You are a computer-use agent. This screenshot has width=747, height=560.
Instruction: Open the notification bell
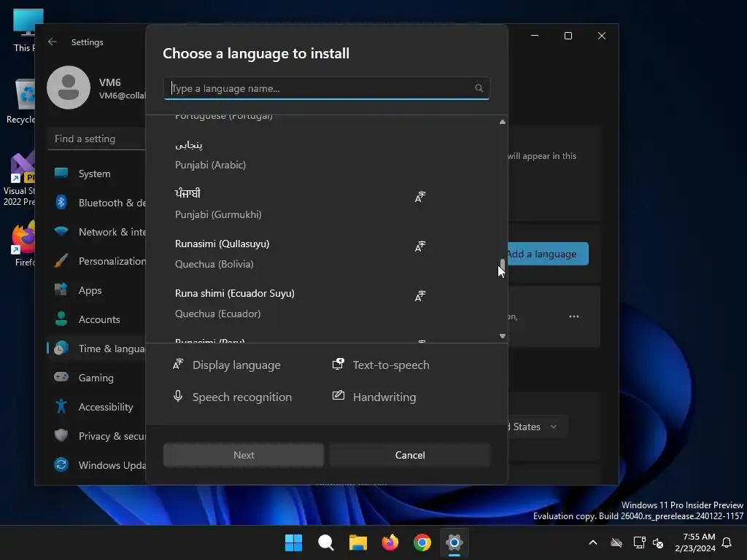(x=727, y=542)
